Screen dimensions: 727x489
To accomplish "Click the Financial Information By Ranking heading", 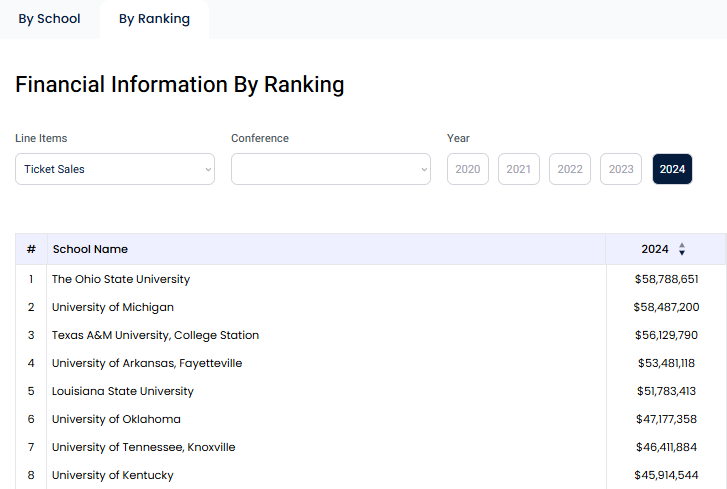I will coord(180,85).
